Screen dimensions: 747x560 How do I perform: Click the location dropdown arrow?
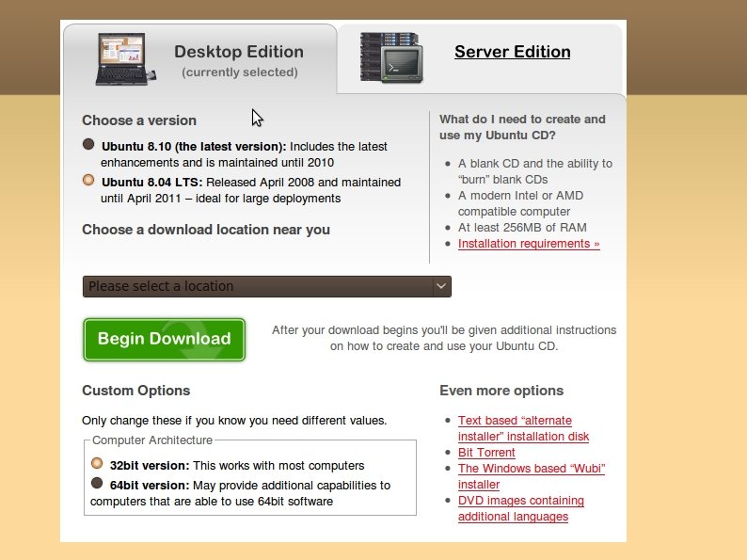[x=441, y=286]
